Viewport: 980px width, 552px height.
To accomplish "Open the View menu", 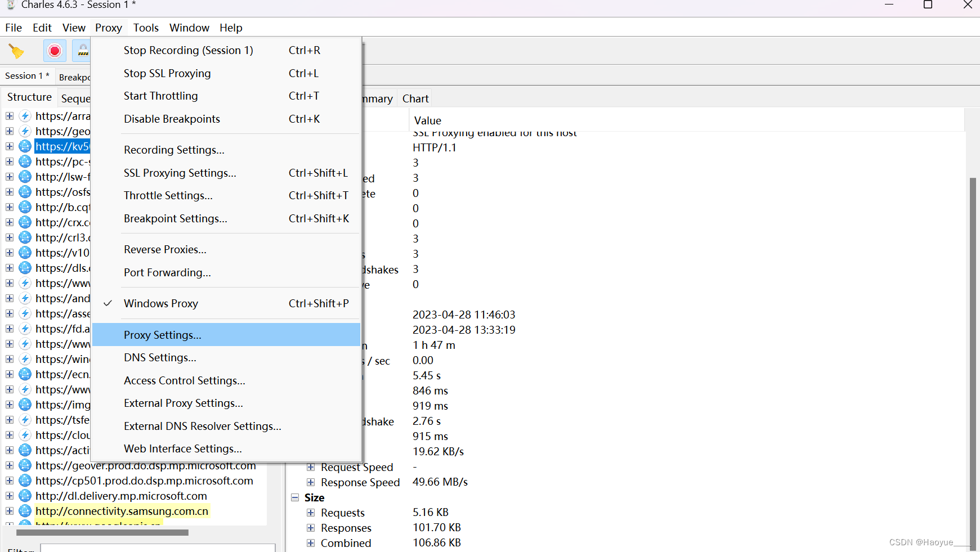I will 74,28.
